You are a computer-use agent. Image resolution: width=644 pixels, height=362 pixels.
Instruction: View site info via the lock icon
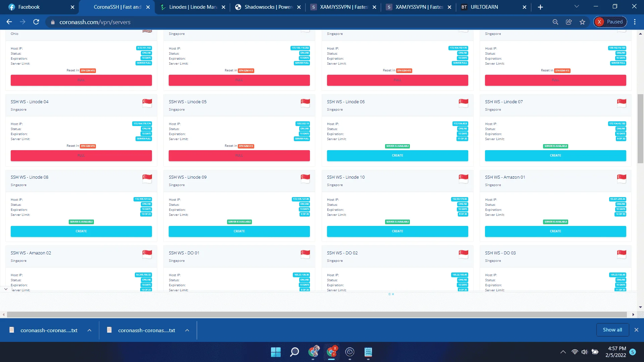point(53,22)
